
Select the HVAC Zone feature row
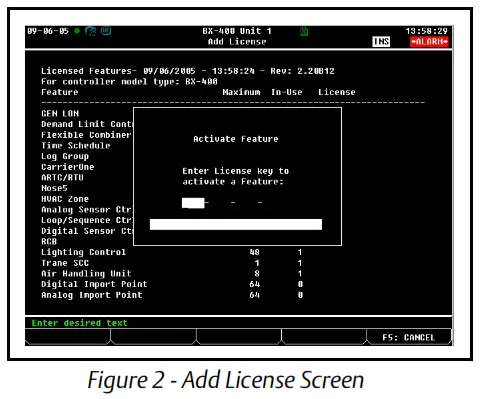click(x=65, y=199)
